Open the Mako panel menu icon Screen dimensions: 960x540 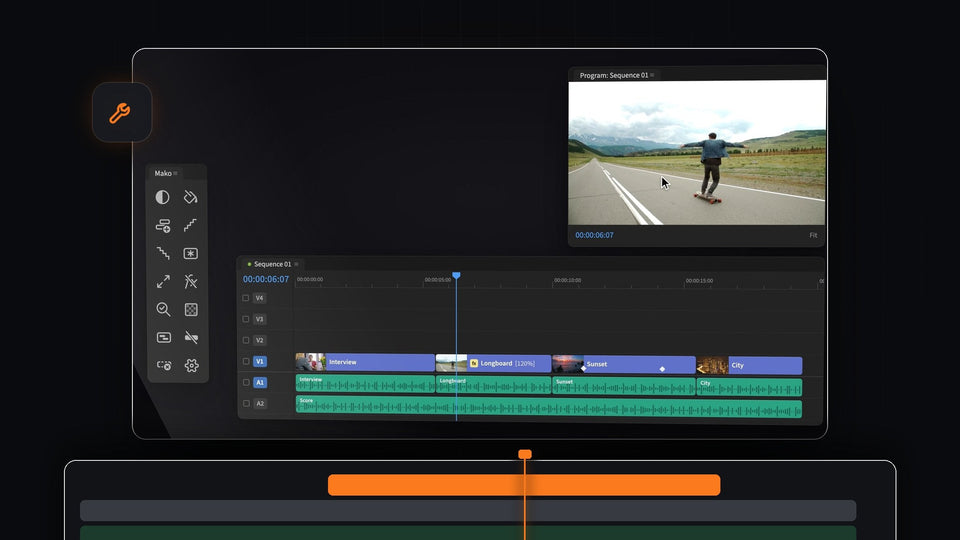click(x=176, y=173)
